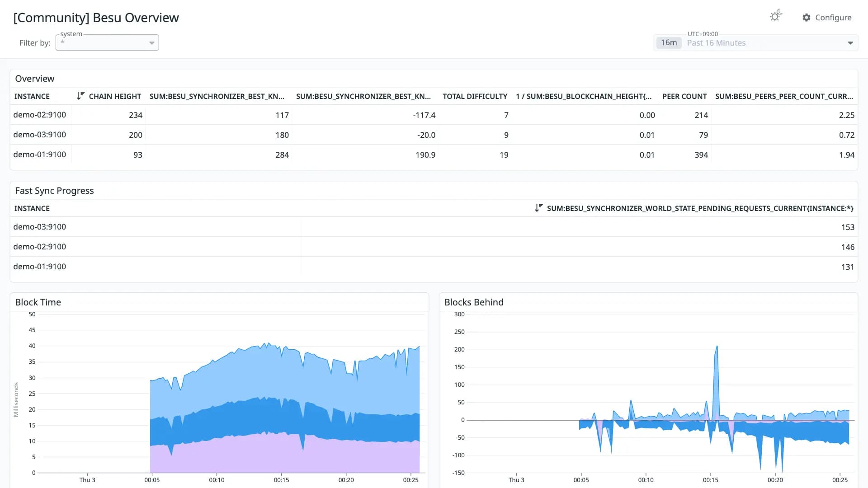Viewport: 868px width, 488px height.
Task: Open the system filter dropdown
Action: click(x=107, y=42)
